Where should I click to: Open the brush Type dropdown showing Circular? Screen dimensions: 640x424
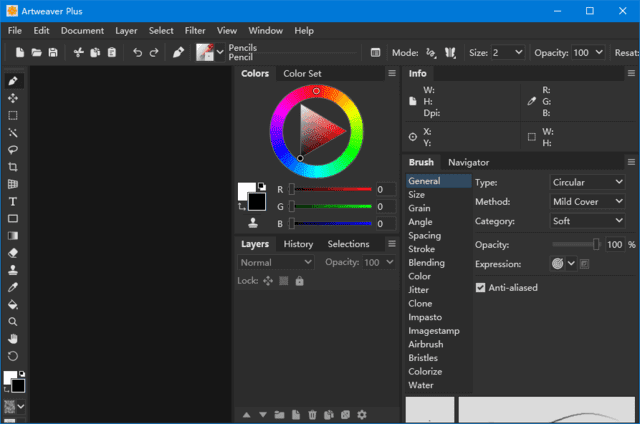588,182
